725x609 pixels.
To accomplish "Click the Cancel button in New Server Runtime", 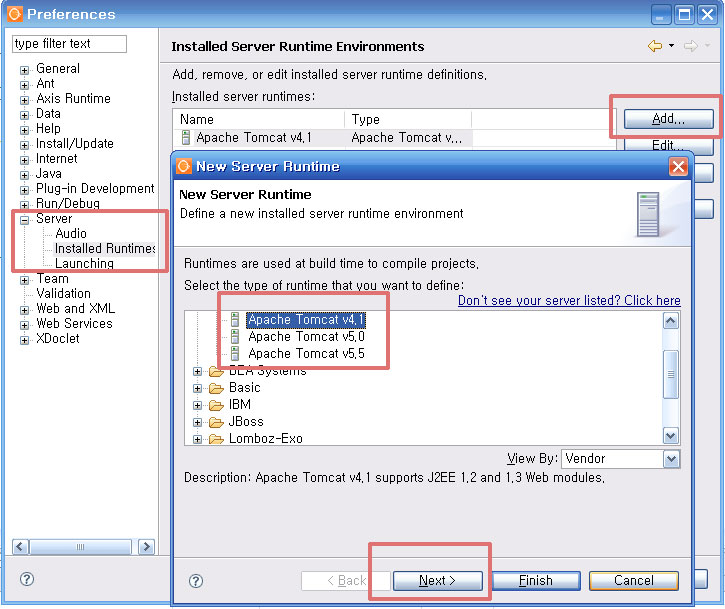I will (633, 580).
